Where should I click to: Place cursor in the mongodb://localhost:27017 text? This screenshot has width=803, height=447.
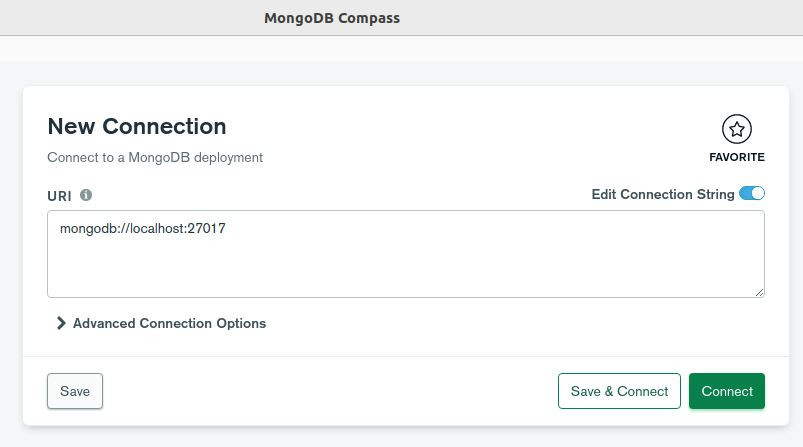[x=142, y=229]
